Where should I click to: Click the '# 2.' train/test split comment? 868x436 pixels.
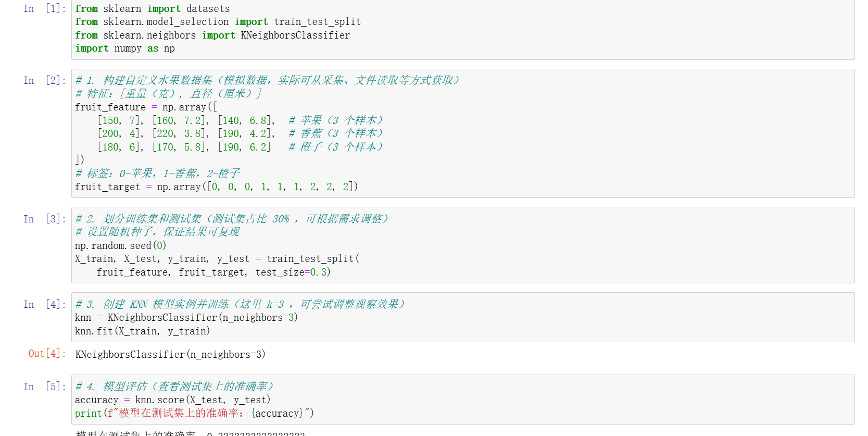[x=232, y=219]
